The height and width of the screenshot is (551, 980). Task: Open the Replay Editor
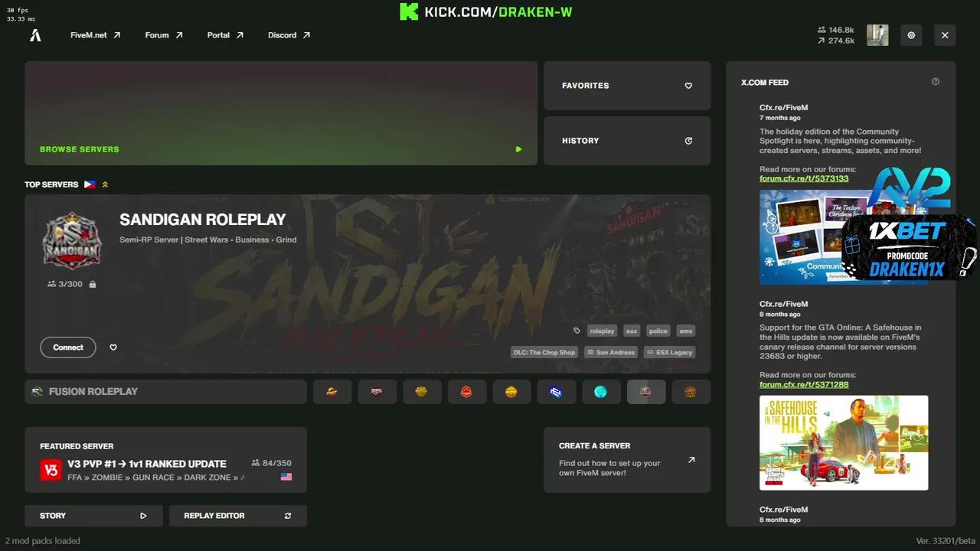tap(237, 516)
